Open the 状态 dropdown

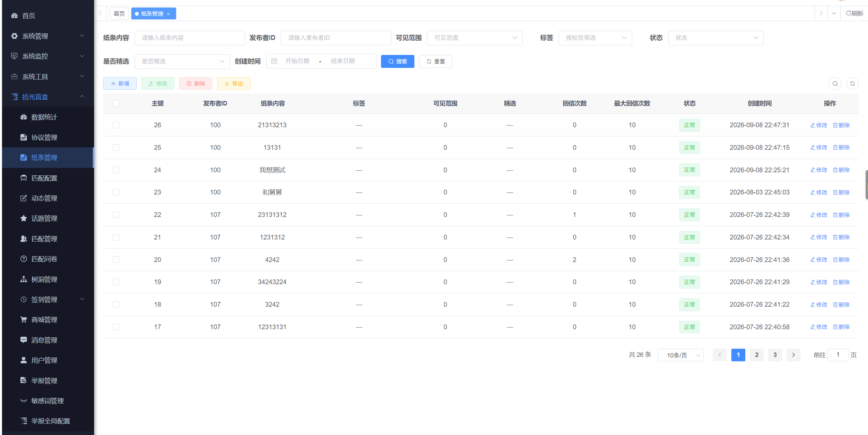[716, 38]
